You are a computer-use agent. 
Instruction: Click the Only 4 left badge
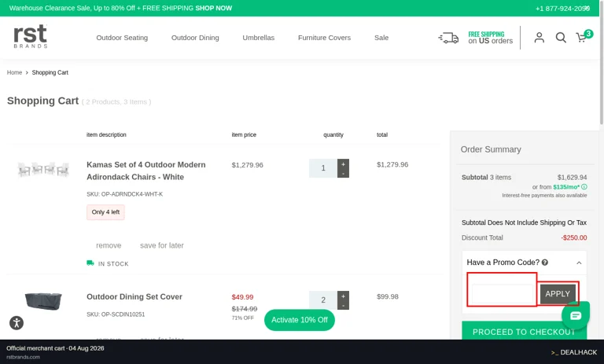105,212
